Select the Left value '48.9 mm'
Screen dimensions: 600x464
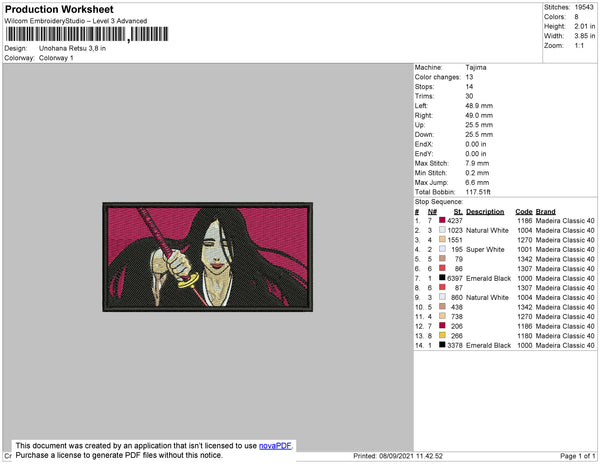click(479, 106)
